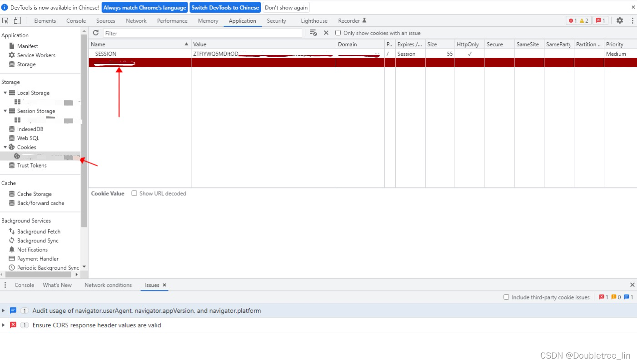Check the Show URL decoded box
This screenshot has width=637, height=364.
coord(134,193)
